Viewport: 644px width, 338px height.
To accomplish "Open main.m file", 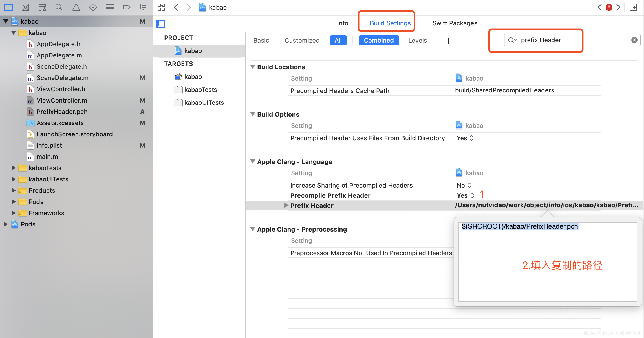I will 47,157.
